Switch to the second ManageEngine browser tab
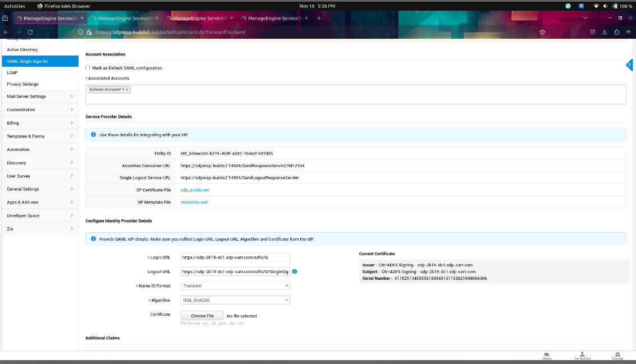Screen dimensions: 636x364 tap(123, 18)
